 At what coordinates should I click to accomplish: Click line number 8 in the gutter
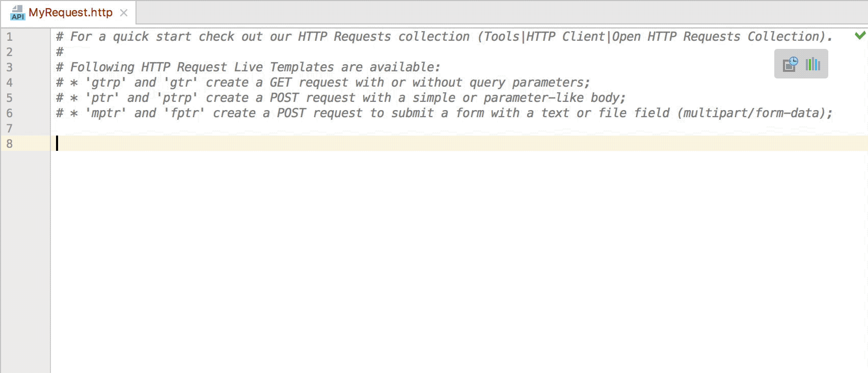tap(10, 144)
